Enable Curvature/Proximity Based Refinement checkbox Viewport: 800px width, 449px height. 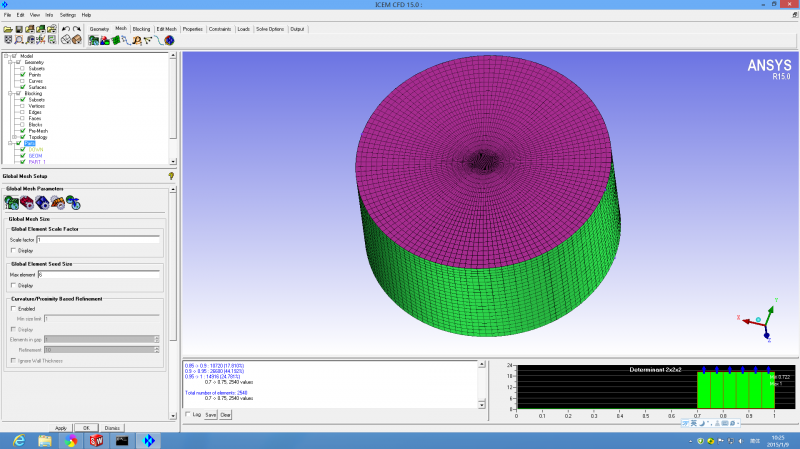tap(13, 309)
